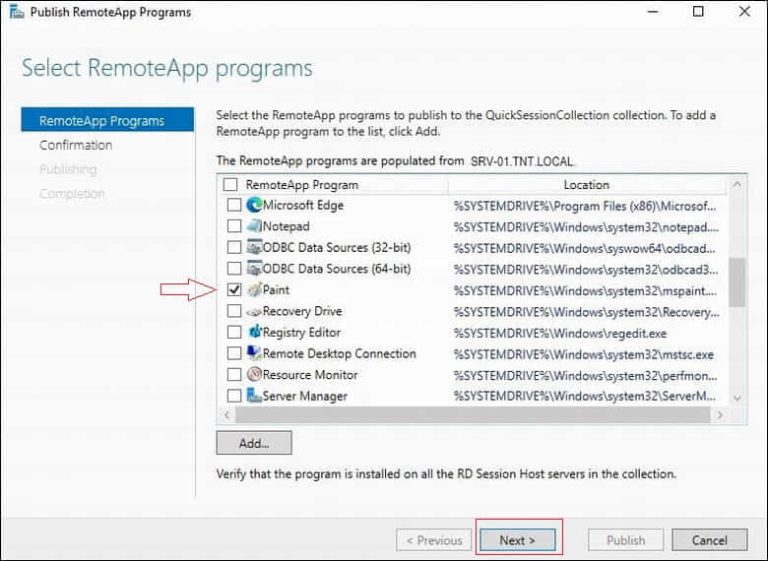768x561 pixels.
Task: Sort by RemoteApp Program column header
Action: (x=302, y=185)
